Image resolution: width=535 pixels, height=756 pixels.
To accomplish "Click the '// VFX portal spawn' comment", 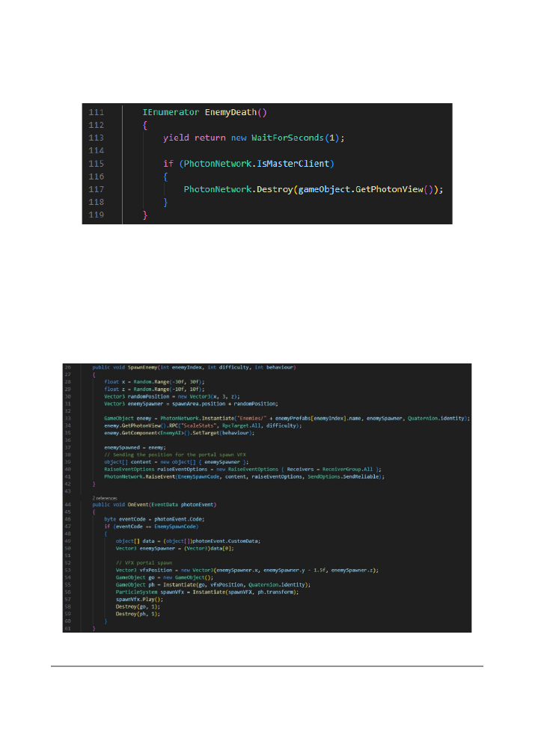I will click(144, 562).
